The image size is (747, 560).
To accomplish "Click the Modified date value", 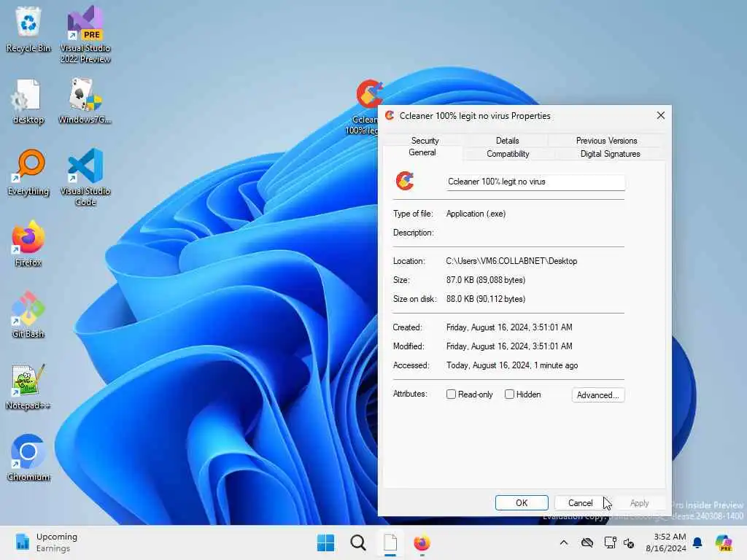I will [509, 346].
